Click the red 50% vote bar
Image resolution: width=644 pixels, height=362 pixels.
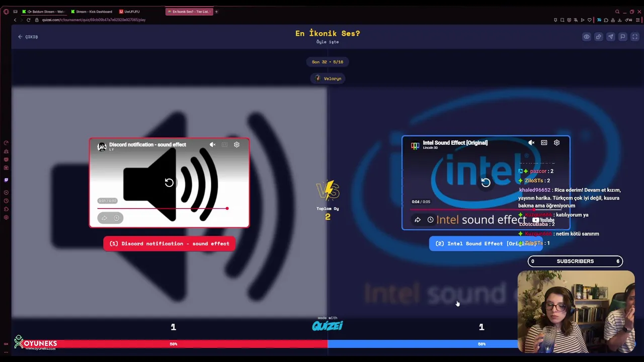click(170, 344)
